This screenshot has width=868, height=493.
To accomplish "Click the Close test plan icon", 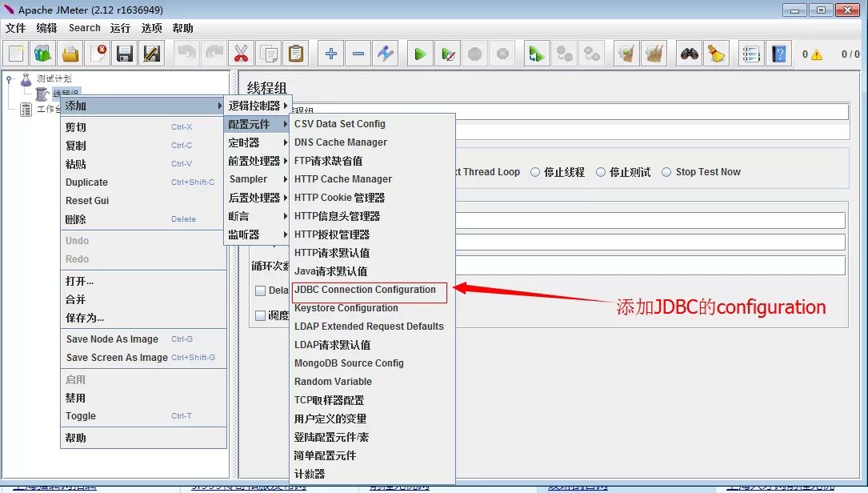I will pyautogui.click(x=98, y=54).
